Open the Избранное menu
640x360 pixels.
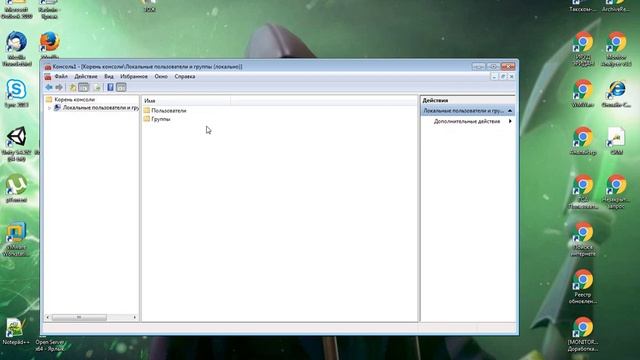pos(134,76)
